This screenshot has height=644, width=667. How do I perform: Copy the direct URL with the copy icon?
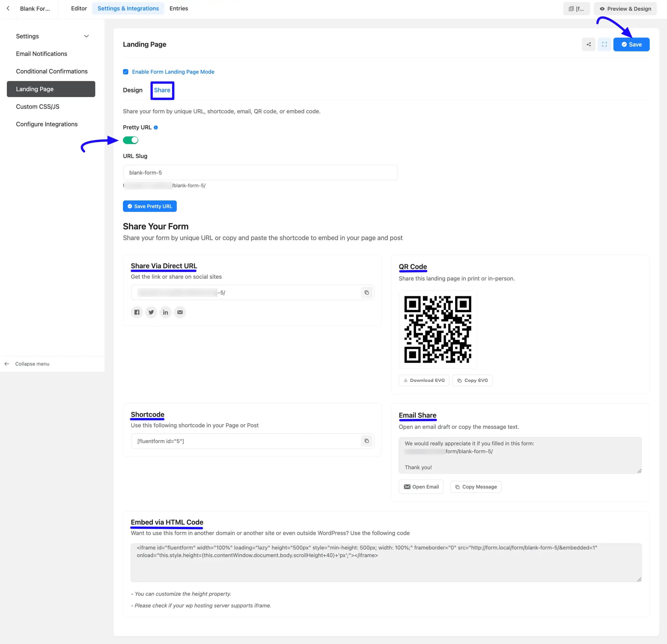pyautogui.click(x=367, y=293)
